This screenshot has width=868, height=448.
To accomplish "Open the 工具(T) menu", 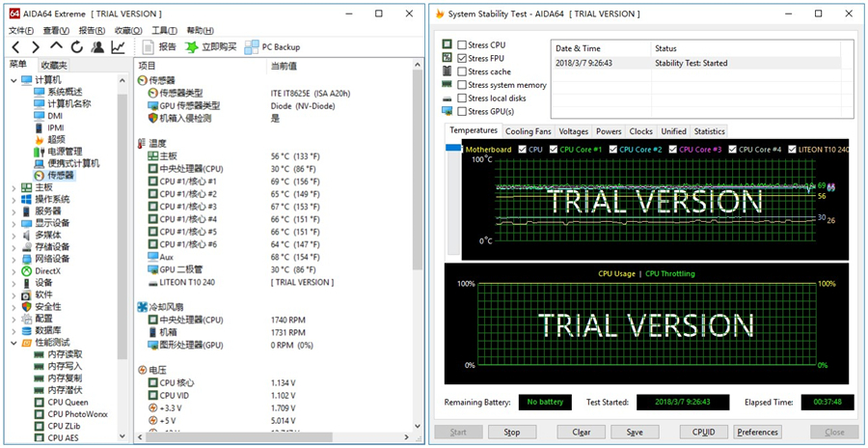I will click(x=165, y=31).
